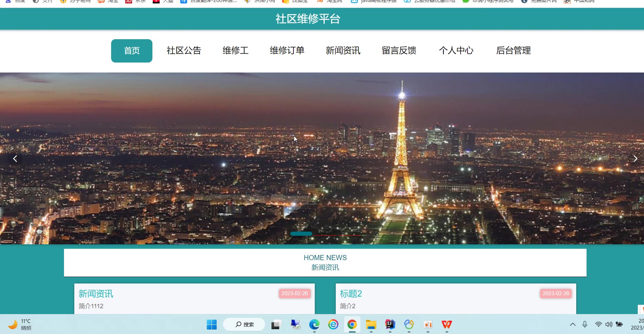The height and width of the screenshot is (334, 644).
Task: Open 社区公告 in the navigation bar
Action: coord(184,51)
